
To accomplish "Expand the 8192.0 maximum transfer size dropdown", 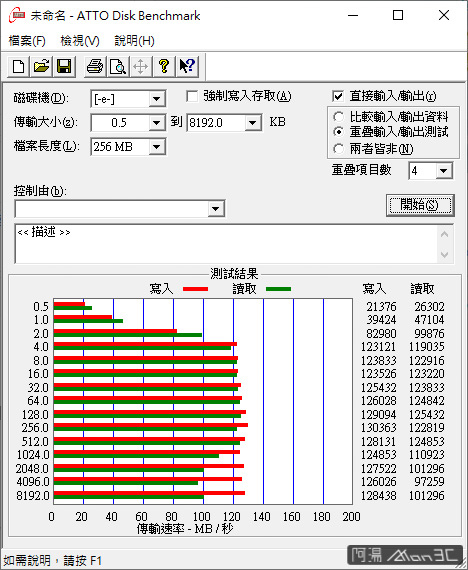I will tap(252, 123).
